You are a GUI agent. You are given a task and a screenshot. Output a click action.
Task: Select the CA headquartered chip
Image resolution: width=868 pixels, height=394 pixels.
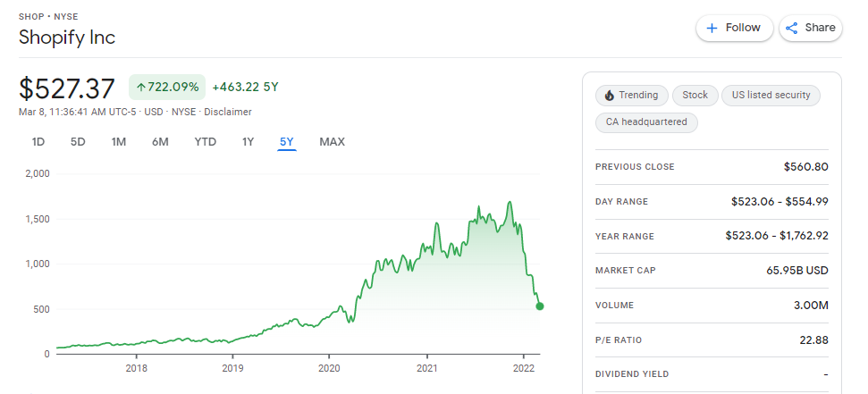click(646, 122)
